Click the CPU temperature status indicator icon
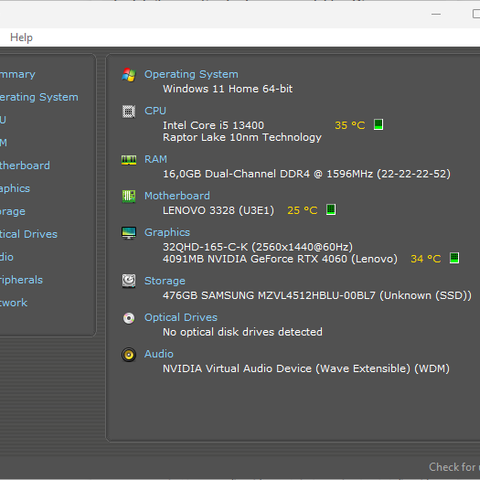Screen dimensions: 480x480 click(x=378, y=125)
